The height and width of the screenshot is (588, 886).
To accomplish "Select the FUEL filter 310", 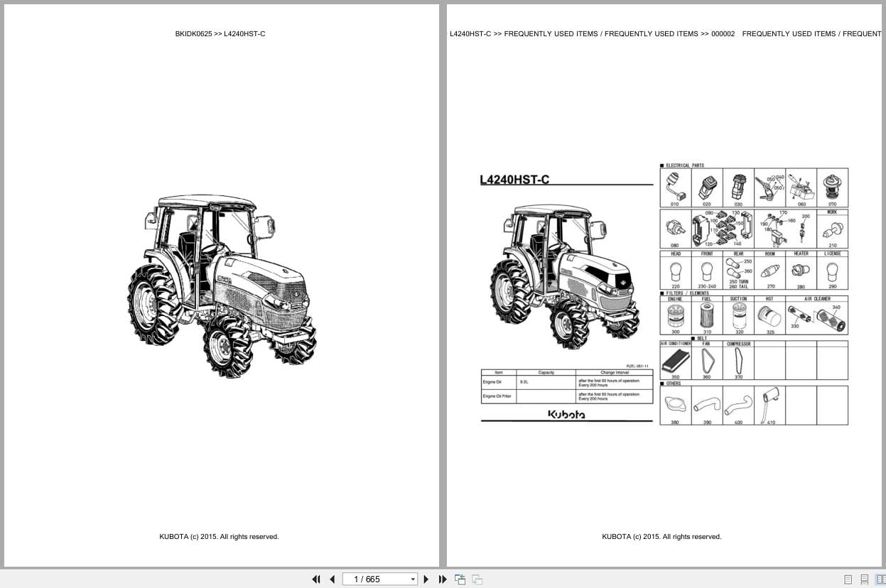I will pyautogui.click(x=707, y=316).
